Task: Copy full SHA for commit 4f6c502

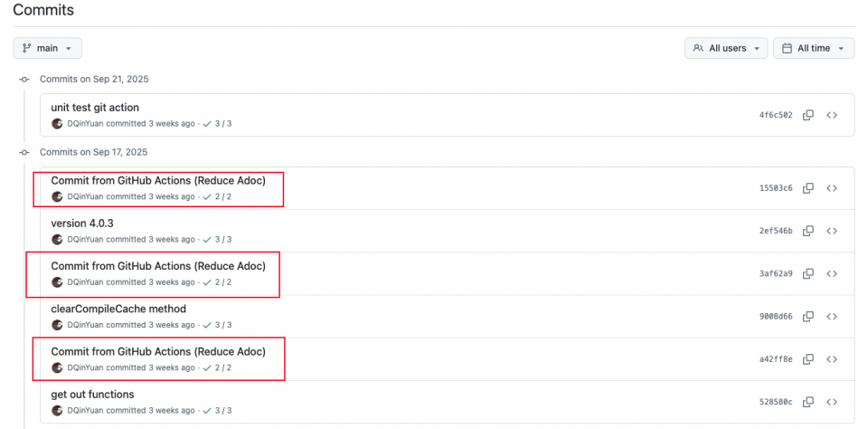Action: pos(808,115)
